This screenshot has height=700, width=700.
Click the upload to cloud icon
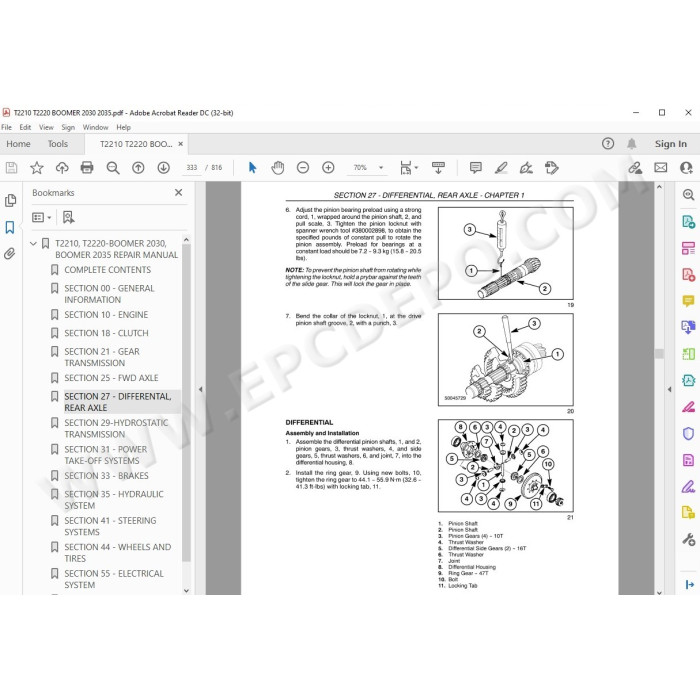[62, 168]
